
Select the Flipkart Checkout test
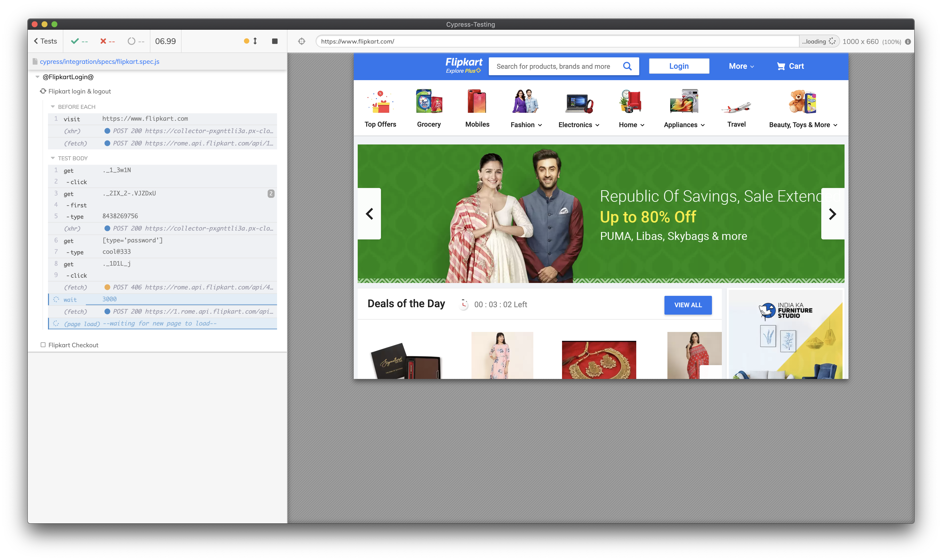pyautogui.click(x=73, y=345)
